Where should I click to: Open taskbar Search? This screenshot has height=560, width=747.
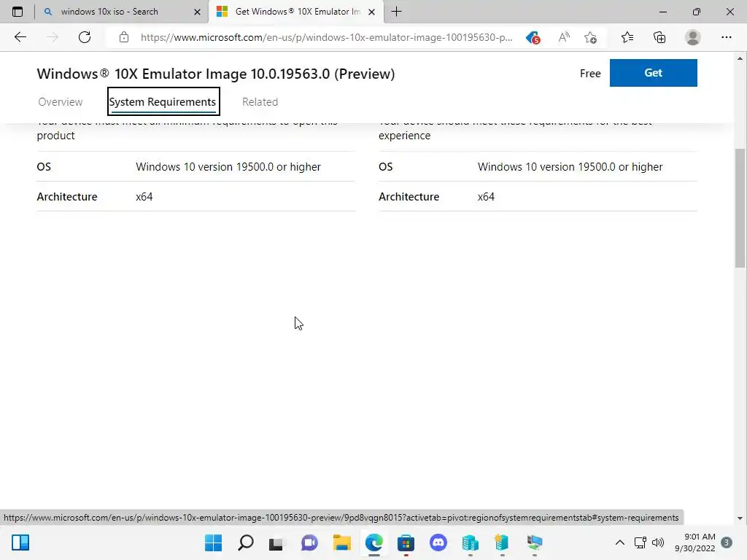(245, 542)
